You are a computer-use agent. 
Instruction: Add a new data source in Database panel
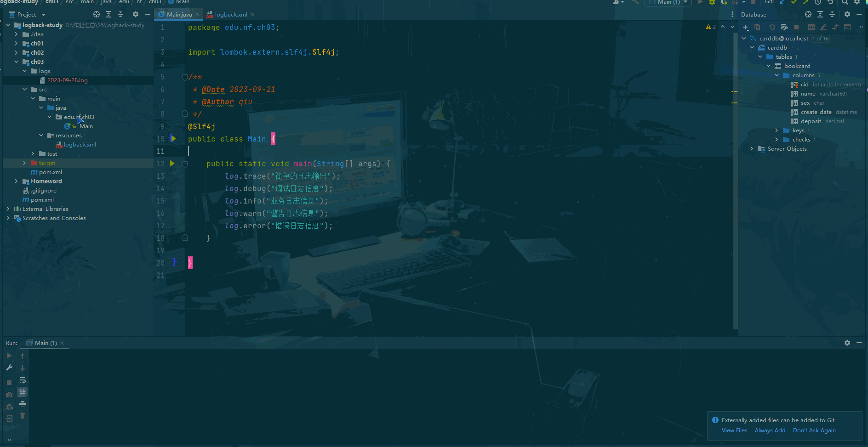746,27
